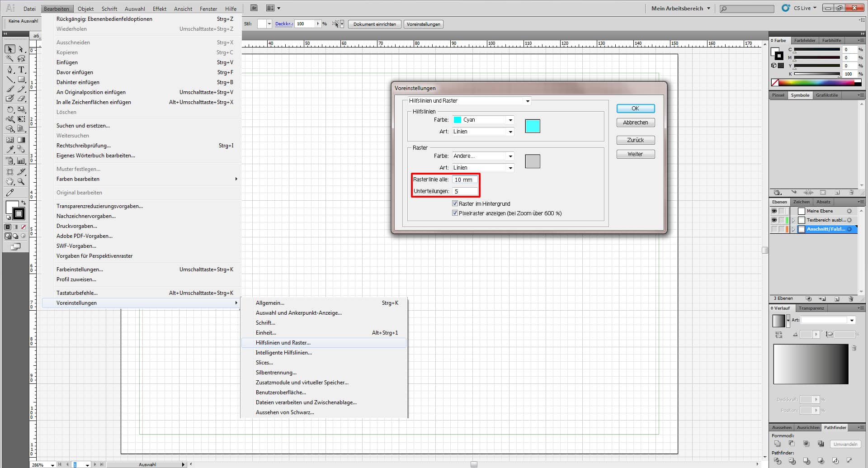Open the Hilfslinien Farbe Cyan dropdown
The height and width of the screenshot is (468, 868).
(x=483, y=120)
